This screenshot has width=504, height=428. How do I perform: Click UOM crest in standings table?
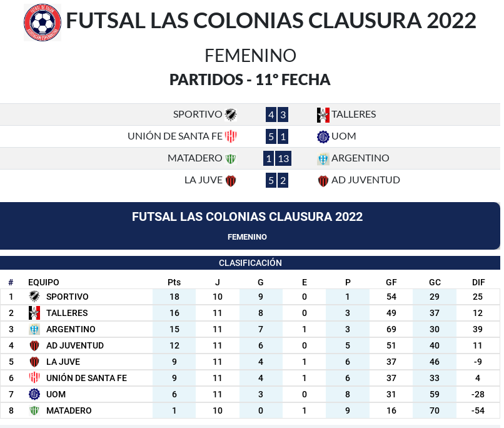tap(34, 394)
